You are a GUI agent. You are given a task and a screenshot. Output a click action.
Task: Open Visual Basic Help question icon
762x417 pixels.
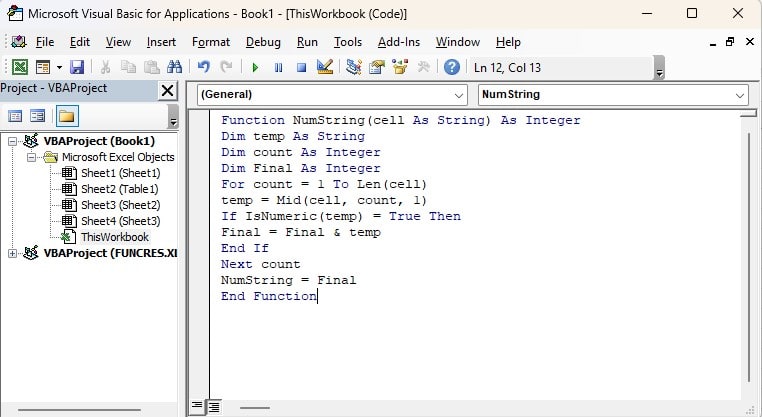pos(452,67)
